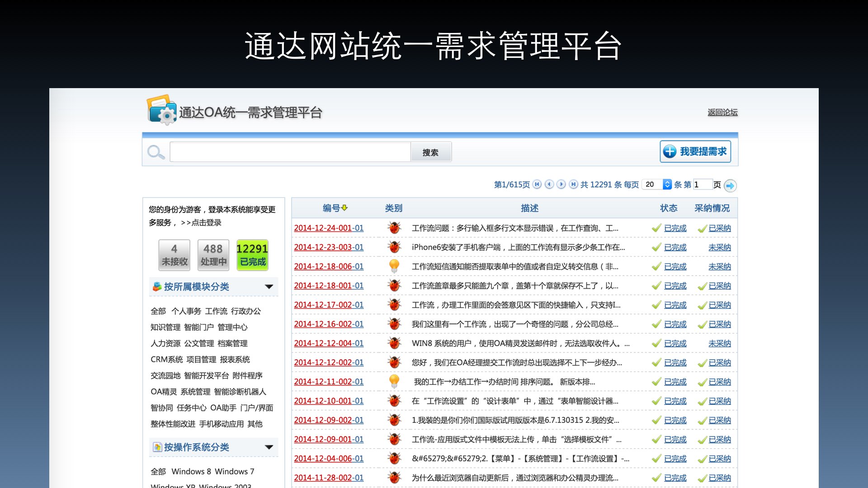Click module category icon beside 按所属模块分类
Viewport: 868px width, 488px height.
point(157,286)
